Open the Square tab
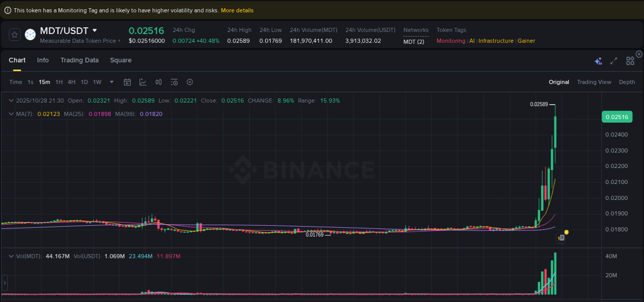 tap(121, 60)
